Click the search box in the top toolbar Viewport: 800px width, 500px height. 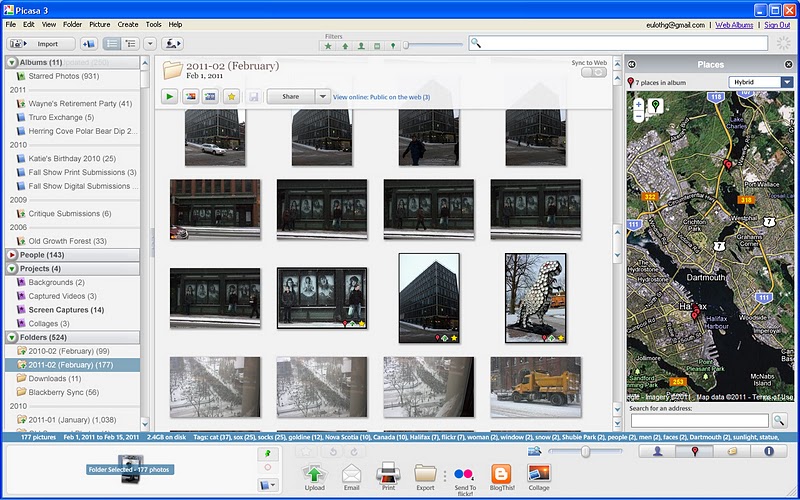coord(618,43)
